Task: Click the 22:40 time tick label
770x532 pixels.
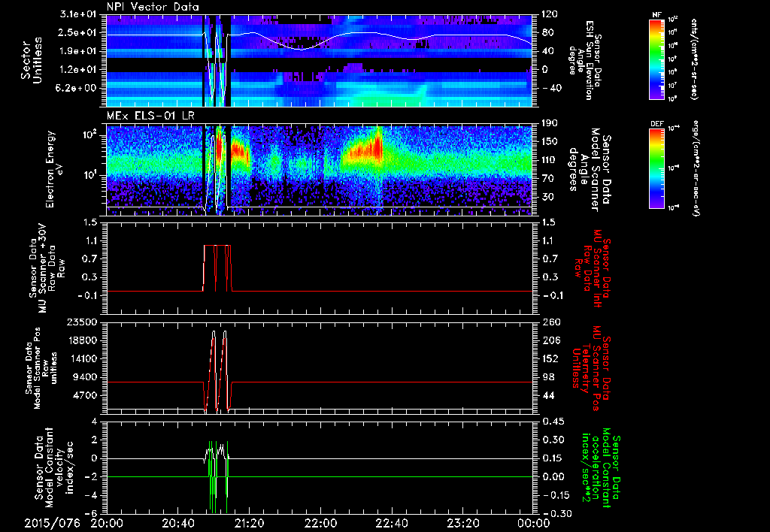Action: tap(392, 523)
